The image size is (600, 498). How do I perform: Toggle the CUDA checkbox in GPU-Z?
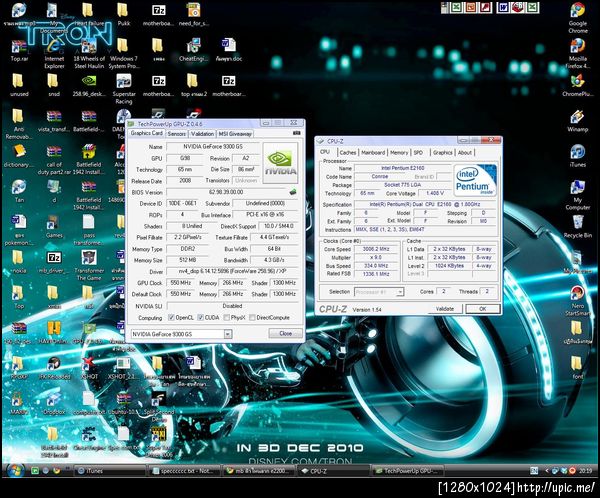[x=200, y=317]
